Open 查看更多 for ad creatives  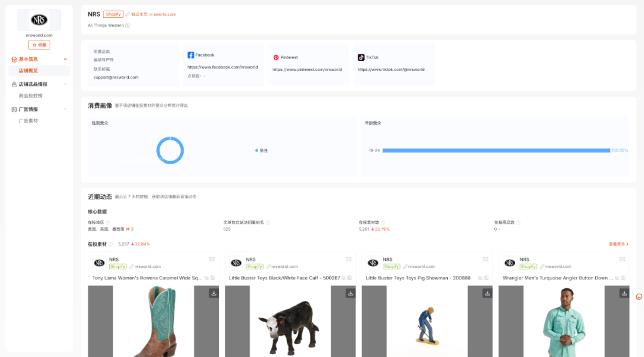pyautogui.click(x=618, y=244)
